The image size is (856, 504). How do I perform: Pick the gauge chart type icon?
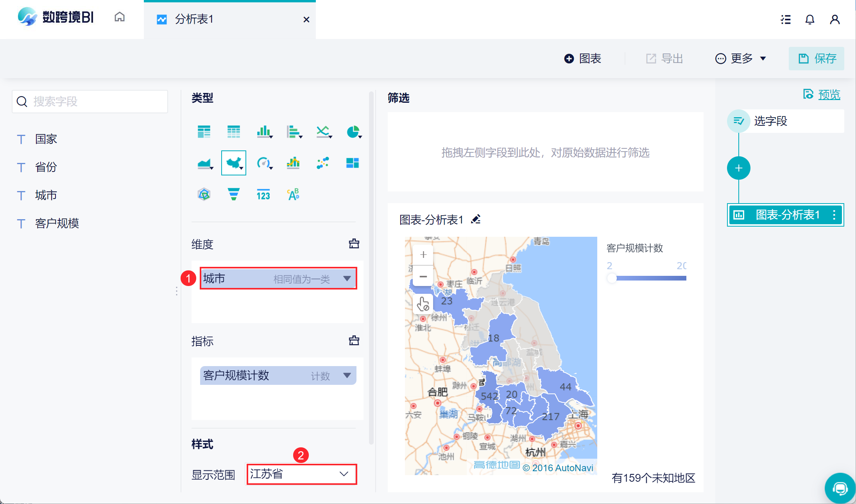coord(263,163)
